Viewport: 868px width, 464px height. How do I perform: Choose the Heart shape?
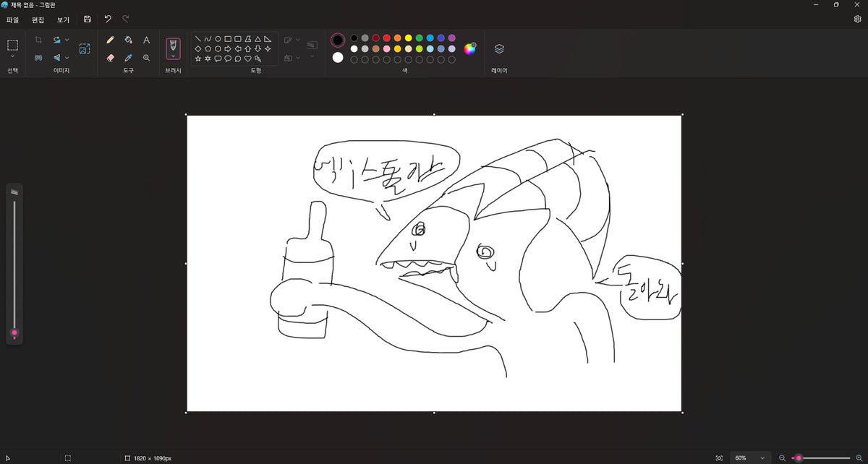coord(247,59)
